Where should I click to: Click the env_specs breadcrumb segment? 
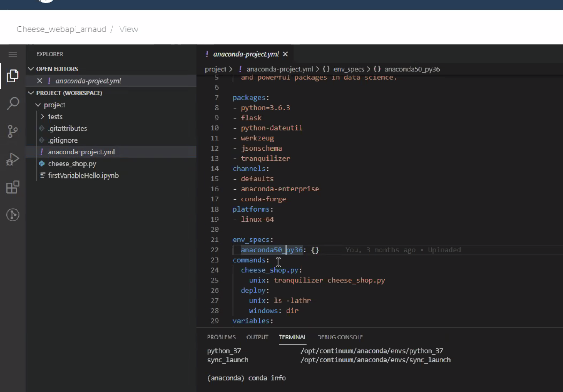coord(349,69)
